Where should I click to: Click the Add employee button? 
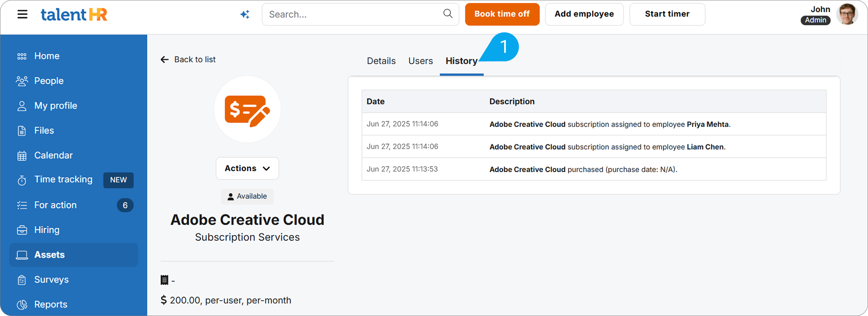click(x=584, y=14)
